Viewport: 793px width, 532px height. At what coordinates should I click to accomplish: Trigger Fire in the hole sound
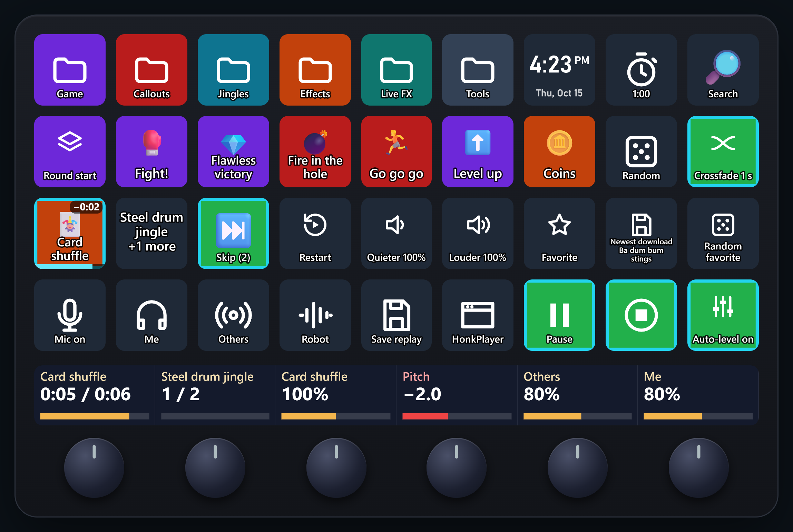coord(315,151)
